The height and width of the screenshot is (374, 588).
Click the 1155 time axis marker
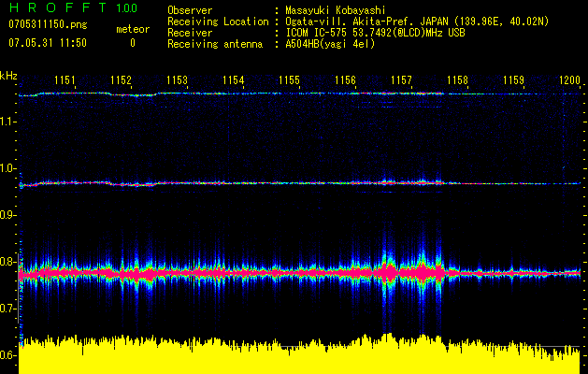pos(290,80)
